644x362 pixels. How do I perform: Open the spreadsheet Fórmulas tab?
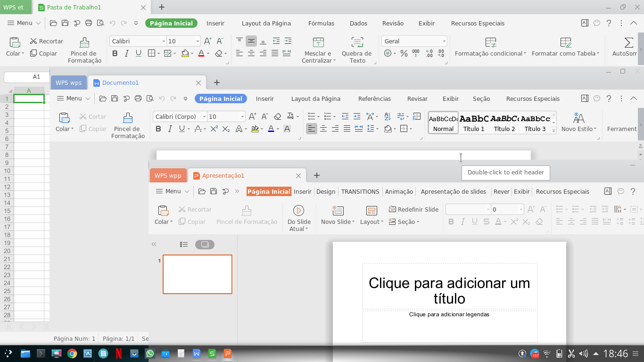pyautogui.click(x=321, y=23)
